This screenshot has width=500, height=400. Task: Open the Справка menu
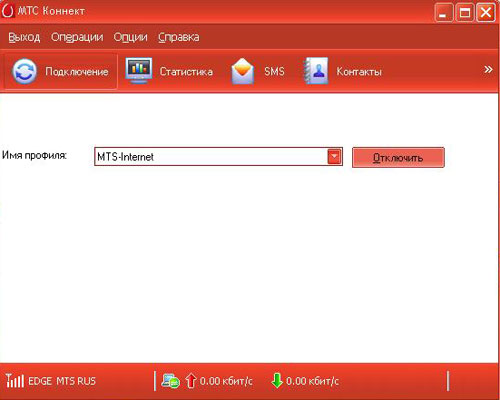click(x=179, y=37)
